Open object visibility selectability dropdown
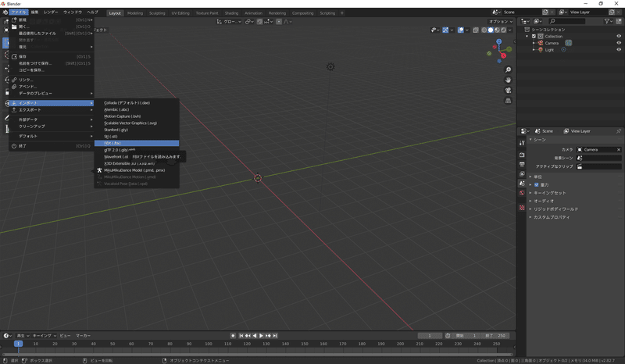 tap(434, 30)
